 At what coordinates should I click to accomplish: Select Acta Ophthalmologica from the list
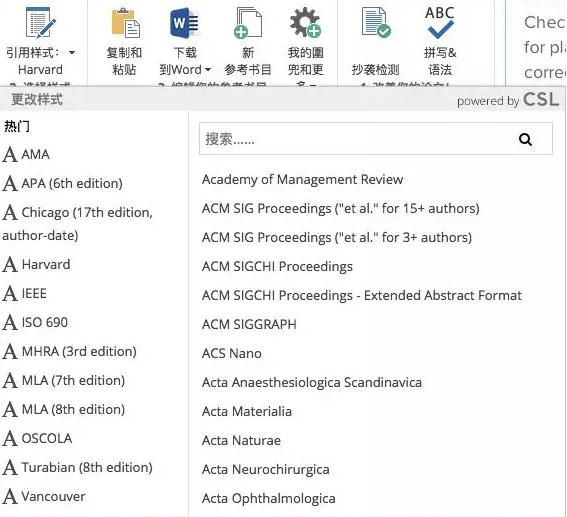(269, 498)
